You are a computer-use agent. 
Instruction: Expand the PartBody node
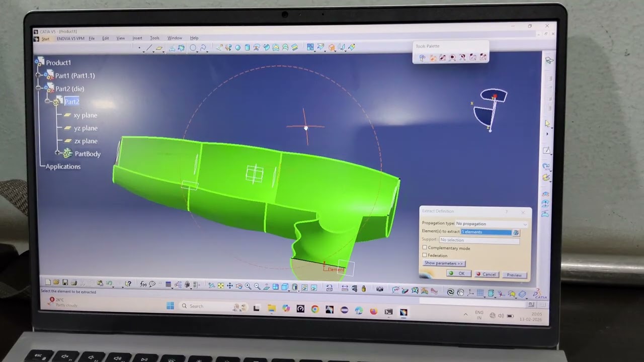[x=58, y=153]
